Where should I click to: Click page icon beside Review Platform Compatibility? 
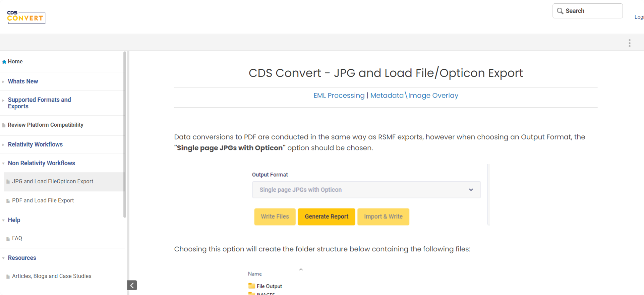(x=4, y=125)
